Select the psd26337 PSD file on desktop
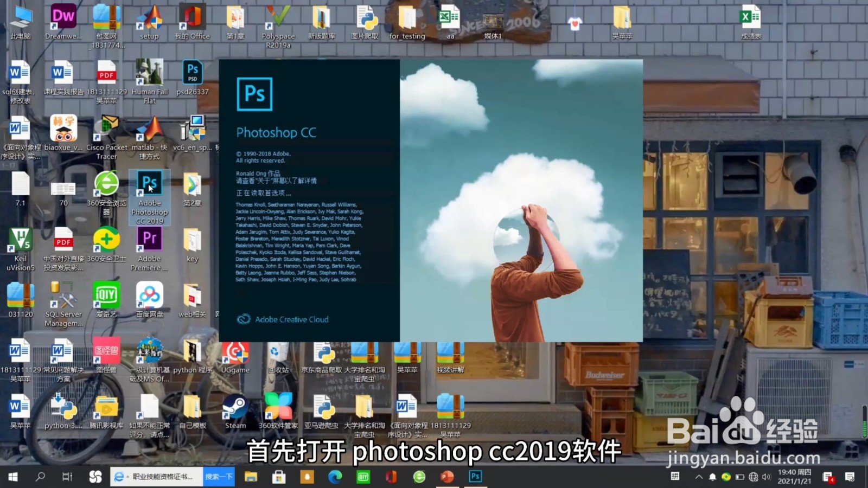868x488 pixels. 192,78
